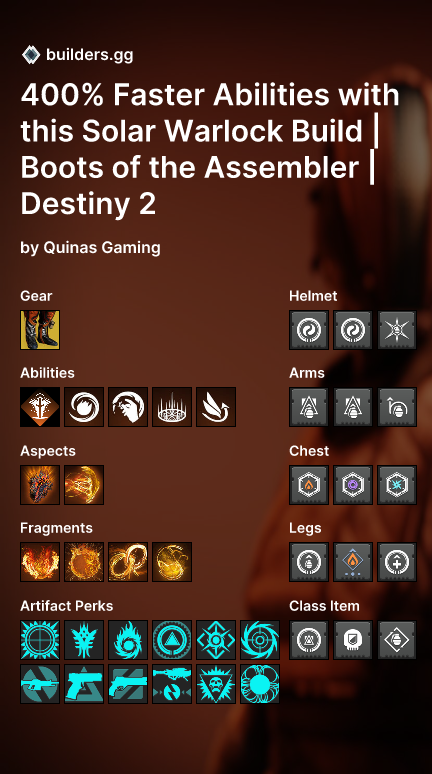The width and height of the screenshot is (432, 774).
Task: Select the interlocked rings fragment icon
Action: pyautogui.click(x=128, y=562)
